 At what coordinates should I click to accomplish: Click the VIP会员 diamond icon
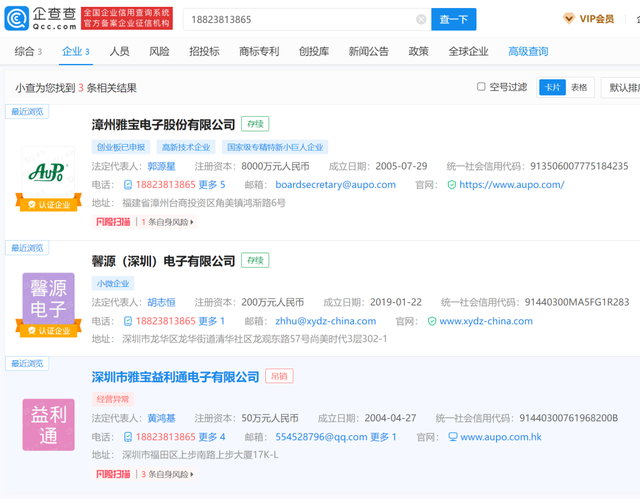569,18
